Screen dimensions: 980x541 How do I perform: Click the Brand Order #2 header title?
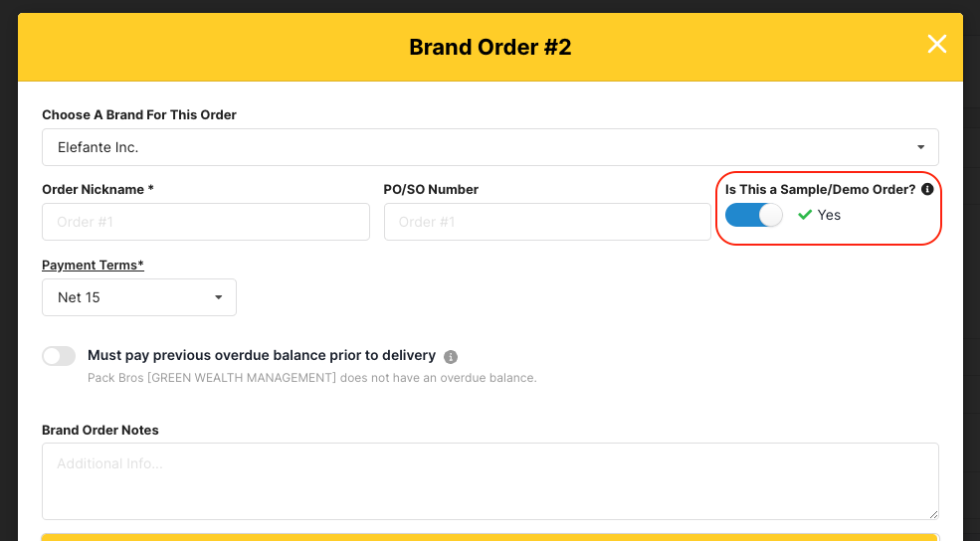point(490,47)
